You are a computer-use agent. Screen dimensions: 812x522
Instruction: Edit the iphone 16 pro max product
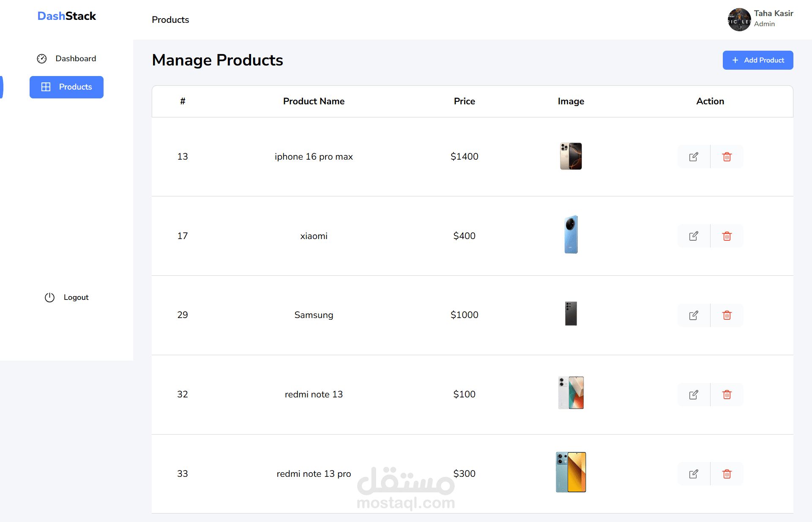(x=694, y=157)
